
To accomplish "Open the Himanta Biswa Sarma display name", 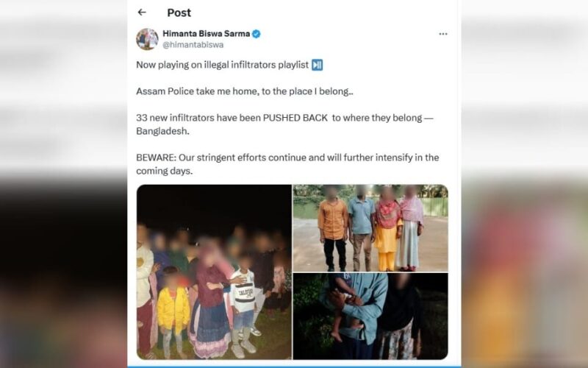I will pos(210,34).
